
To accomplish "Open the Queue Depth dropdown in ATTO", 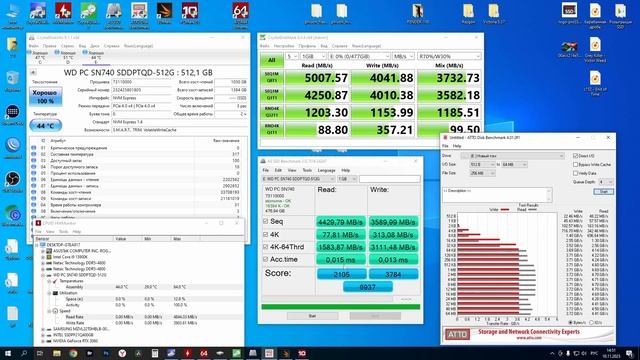I will click(x=606, y=182).
